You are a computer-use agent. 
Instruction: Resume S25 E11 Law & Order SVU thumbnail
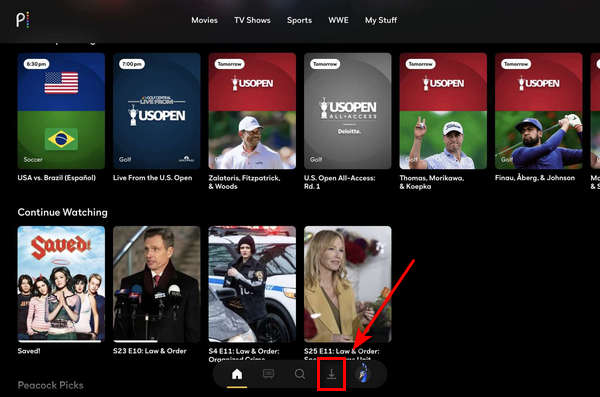pos(347,283)
